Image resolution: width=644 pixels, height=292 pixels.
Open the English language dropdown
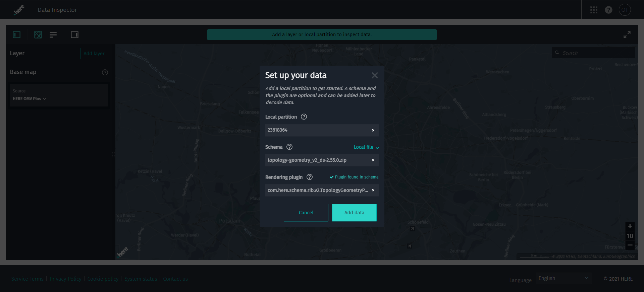[563, 278]
